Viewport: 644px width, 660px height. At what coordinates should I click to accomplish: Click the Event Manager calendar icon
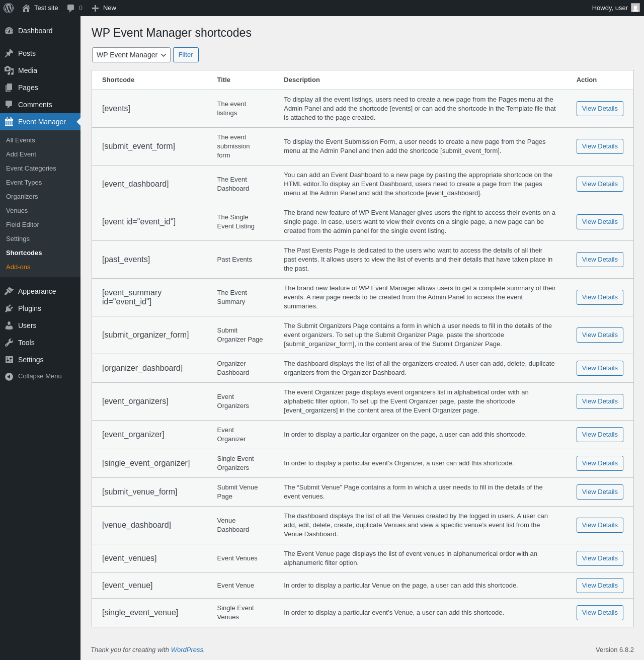[9, 122]
